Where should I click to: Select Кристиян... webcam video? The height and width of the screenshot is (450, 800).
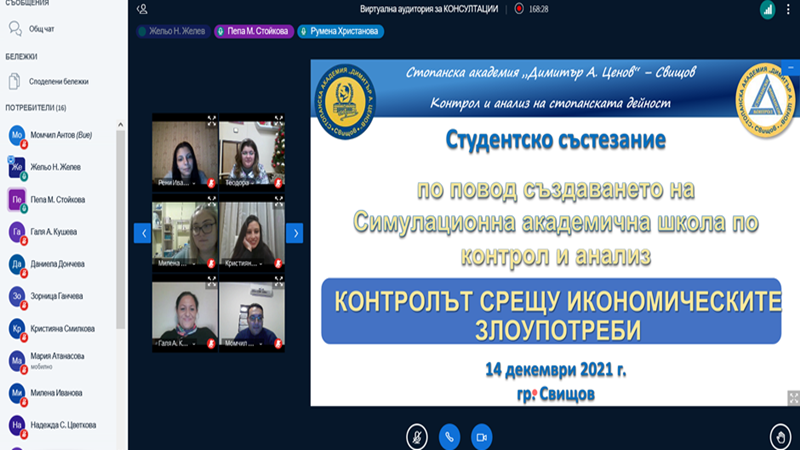click(x=252, y=234)
